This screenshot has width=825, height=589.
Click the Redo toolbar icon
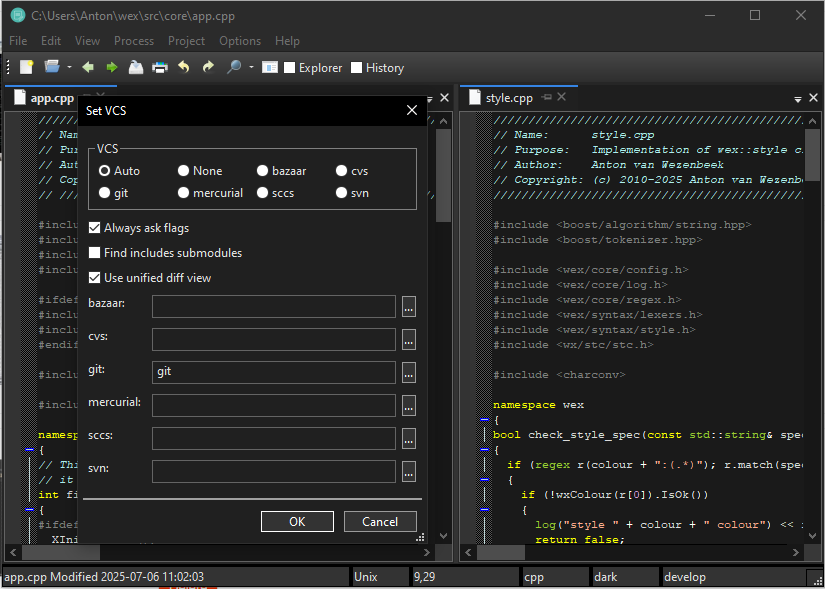(208, 67)
